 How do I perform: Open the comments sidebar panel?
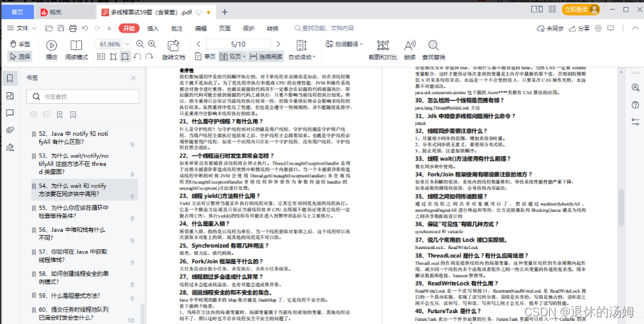(x=10, y=113)
